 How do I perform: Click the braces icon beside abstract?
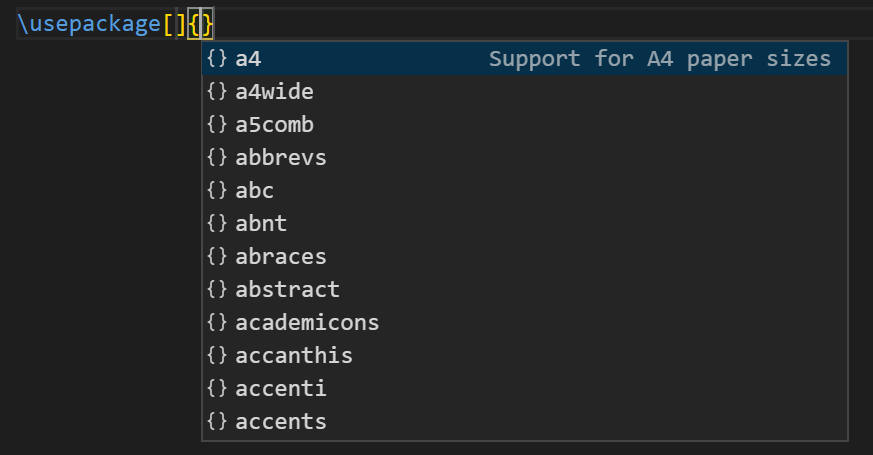(x=217, y=290)
